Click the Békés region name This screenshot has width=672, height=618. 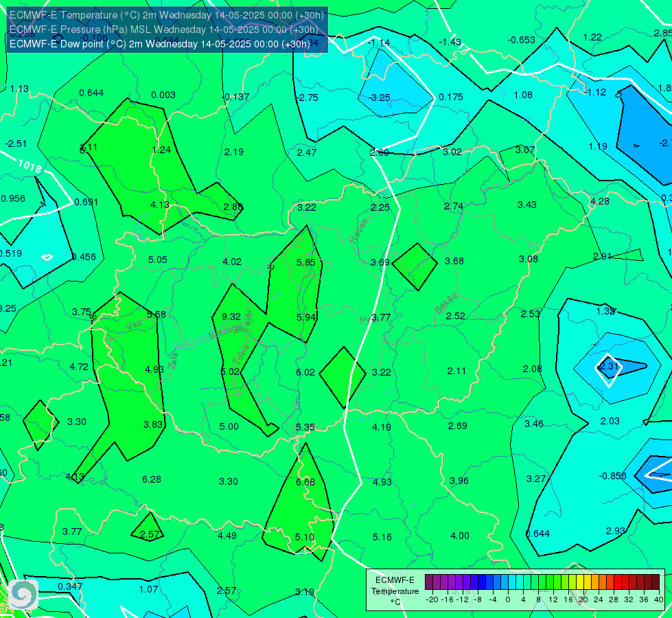click(446, 304)
